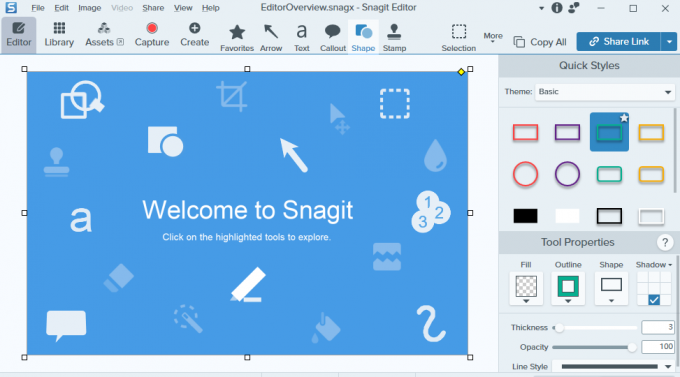Screen dimensions: 680x377
Task: Open the Theme Basic dropdown
Action: pos(604,92)
